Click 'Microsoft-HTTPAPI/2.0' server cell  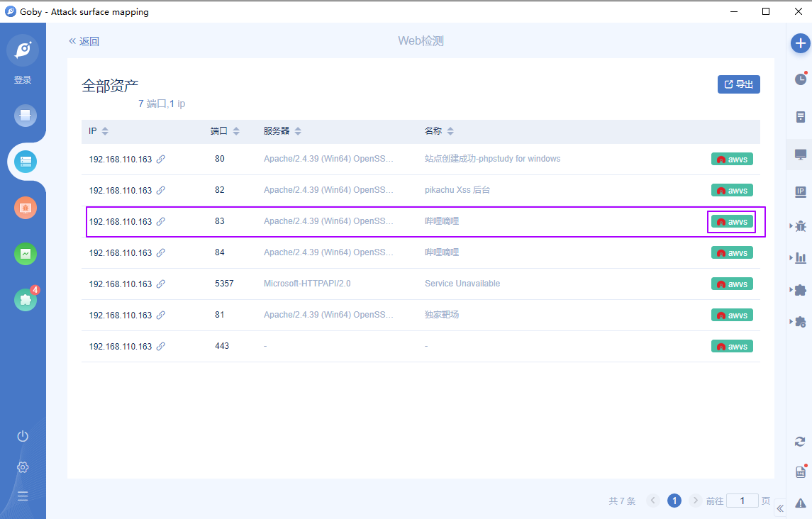(307, 284)
